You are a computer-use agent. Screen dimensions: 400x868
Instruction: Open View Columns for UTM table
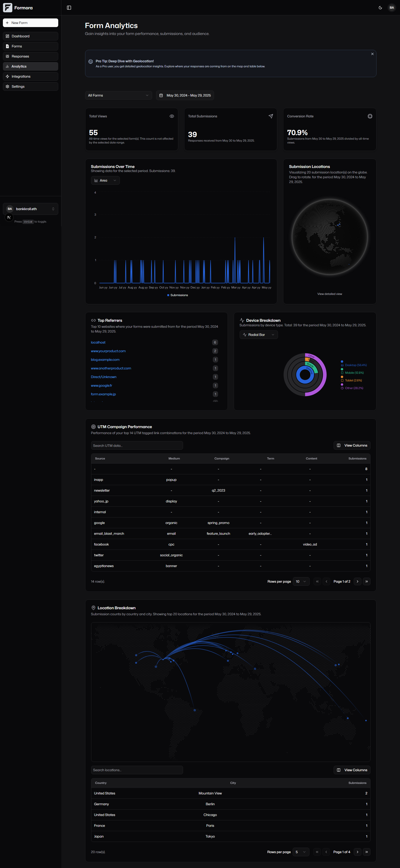pos(352,445)
